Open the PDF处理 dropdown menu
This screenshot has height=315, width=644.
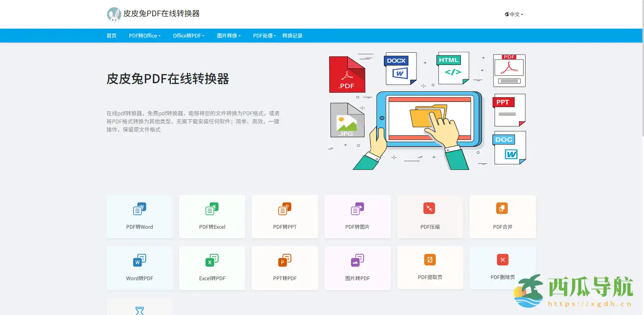[x=264, y=36]
